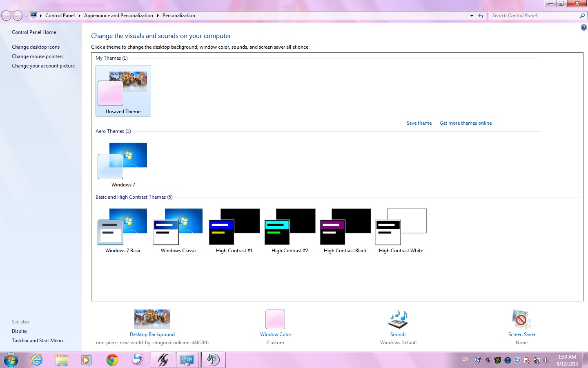
Task: Click the Save theme link
Action: [419, 123]
